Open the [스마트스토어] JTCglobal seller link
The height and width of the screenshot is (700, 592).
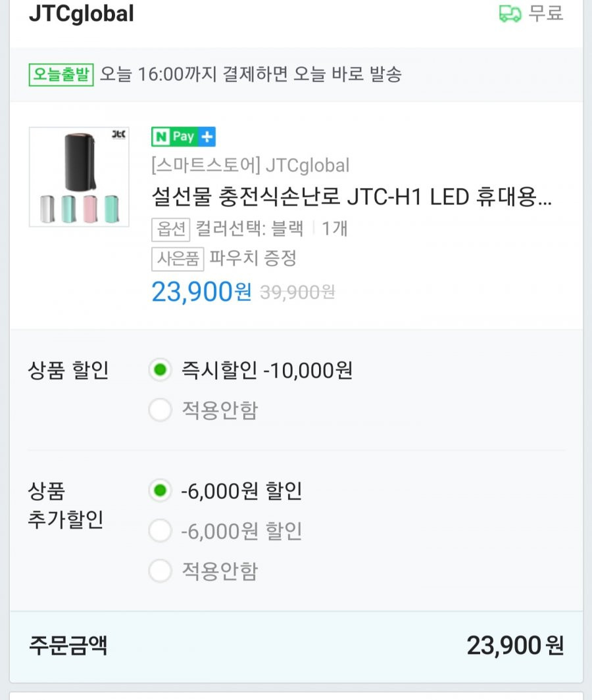(x=250, y=166)
